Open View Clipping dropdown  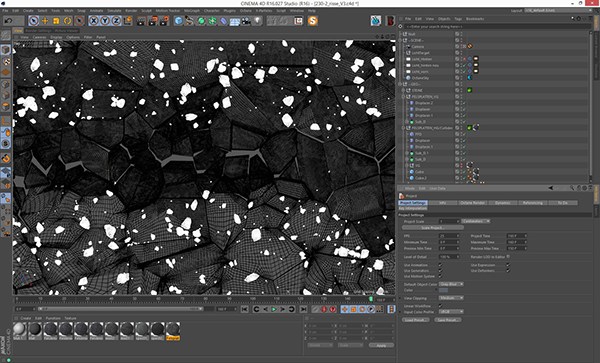click(451, 298)
